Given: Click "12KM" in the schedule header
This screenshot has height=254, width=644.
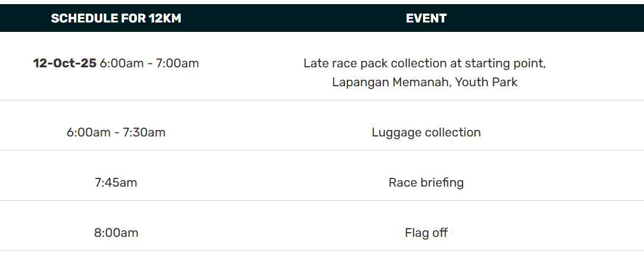Looking at the screenshot, I should (164, 18).
